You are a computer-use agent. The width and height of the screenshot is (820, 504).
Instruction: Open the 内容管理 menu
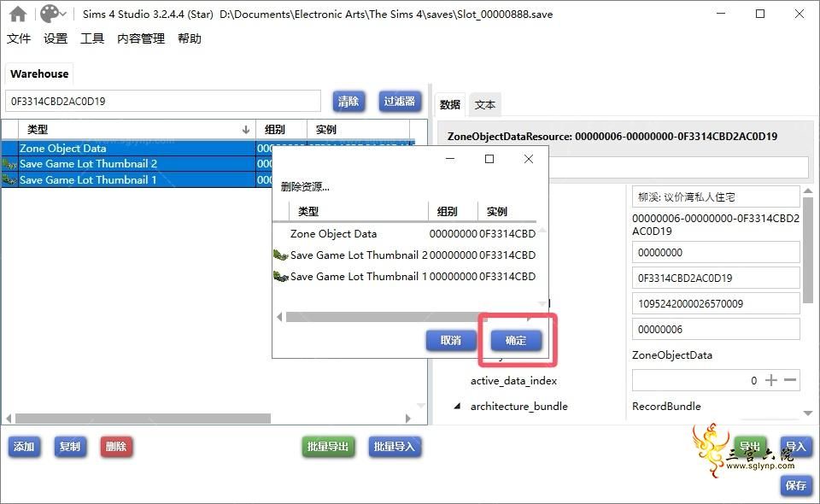coord(141,38)
